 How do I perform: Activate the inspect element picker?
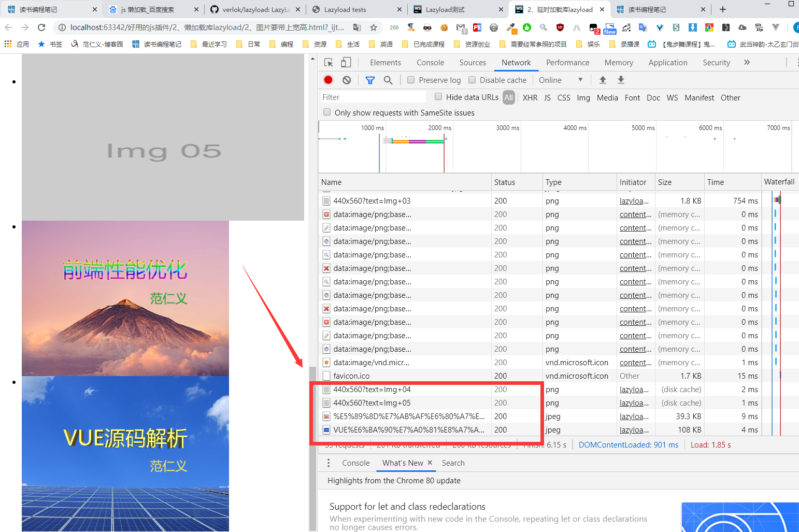(x=329, y=62)
